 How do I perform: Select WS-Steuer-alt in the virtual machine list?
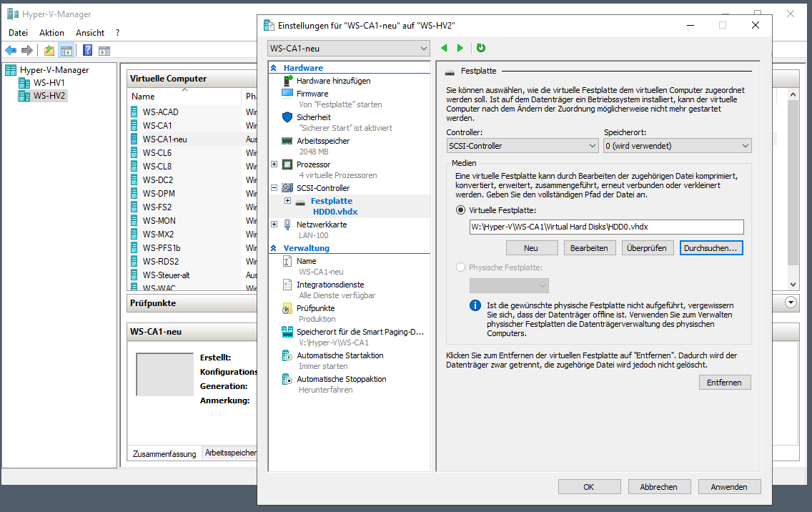click(x=167, y=275)
